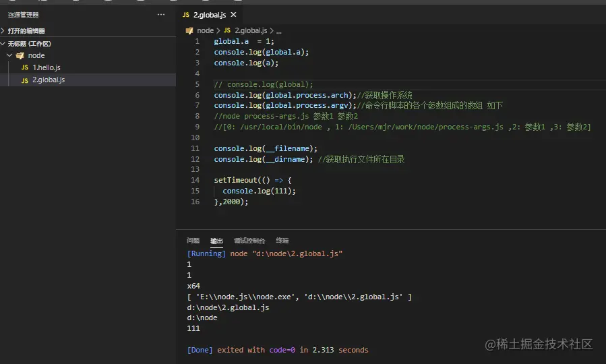
Task: Open the 调试控制台 panel tab
Action: (x=249, y=241)
